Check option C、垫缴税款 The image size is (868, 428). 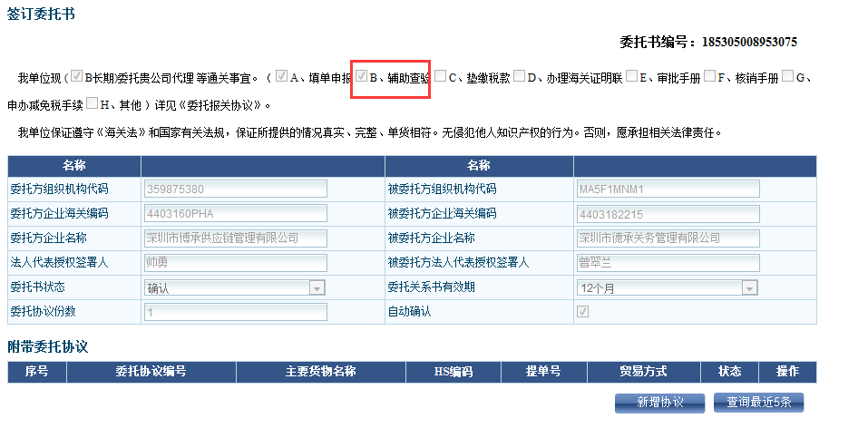[440, 77]
